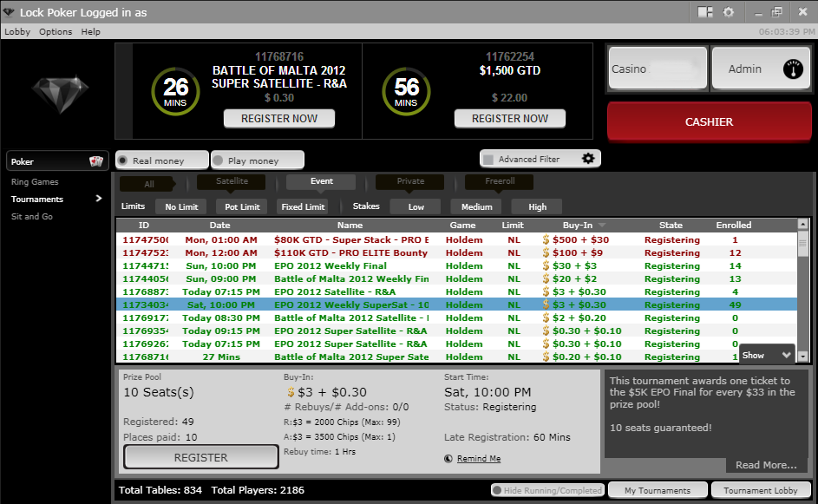This screenshot has height=504, width=818.
Task: Click Read More... in the description panel
Action: coord(766,465)
